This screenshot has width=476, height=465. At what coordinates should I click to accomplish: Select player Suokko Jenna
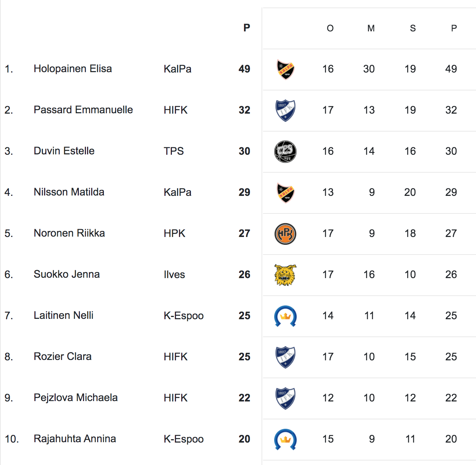pyautogui.click(x=67, y=274)
